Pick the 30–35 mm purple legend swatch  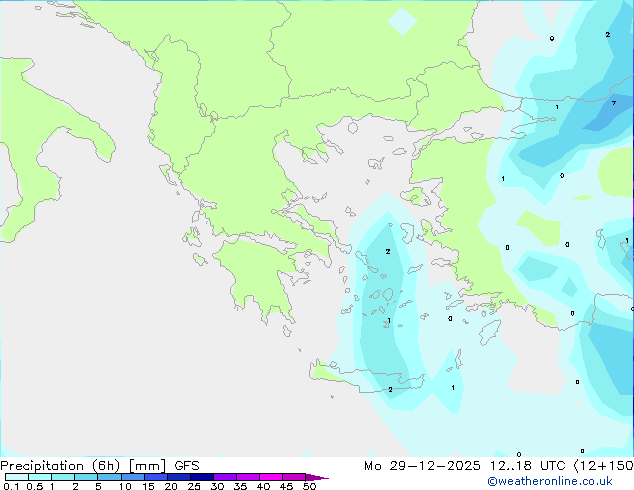pyautogui.click(x=225, y=477)
